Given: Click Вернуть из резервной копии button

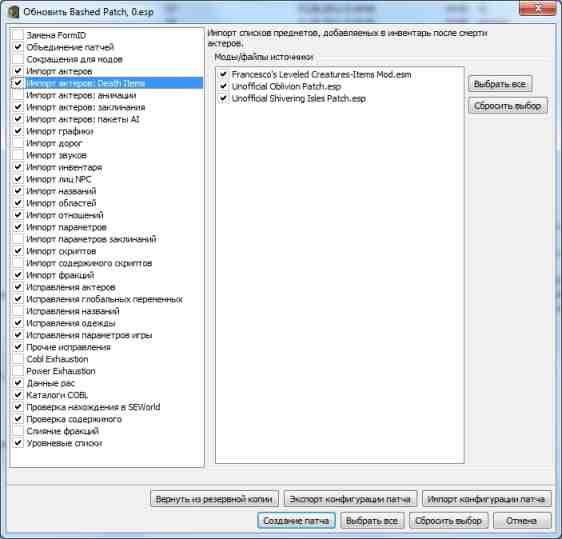Looking at the screenshot, I should click(214, 499).
